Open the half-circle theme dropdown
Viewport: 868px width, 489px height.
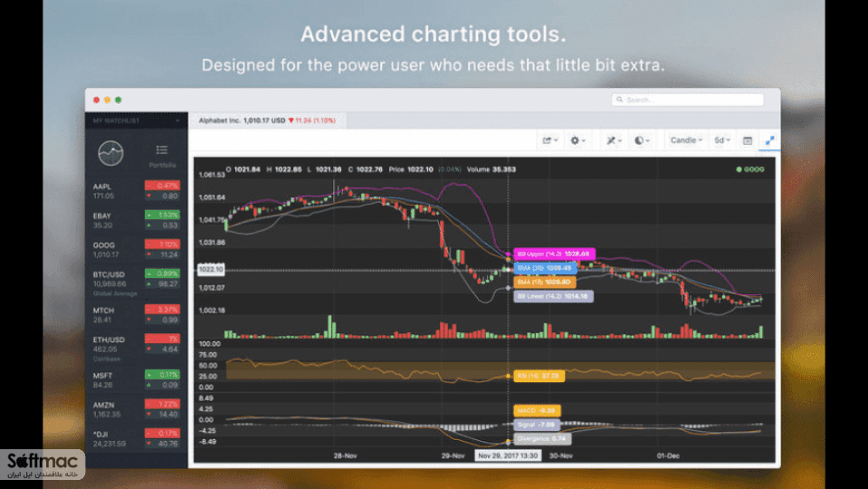point(642,140)
